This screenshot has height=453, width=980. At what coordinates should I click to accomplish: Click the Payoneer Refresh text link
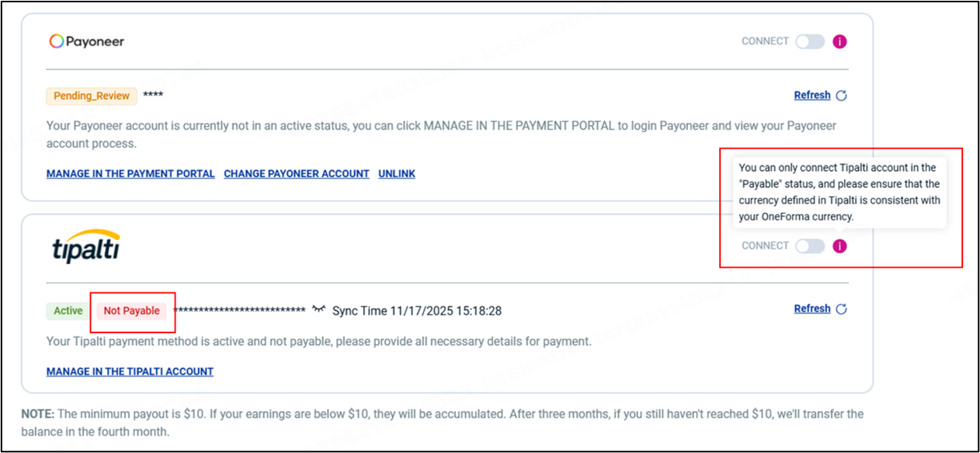[x=812, y=96]
